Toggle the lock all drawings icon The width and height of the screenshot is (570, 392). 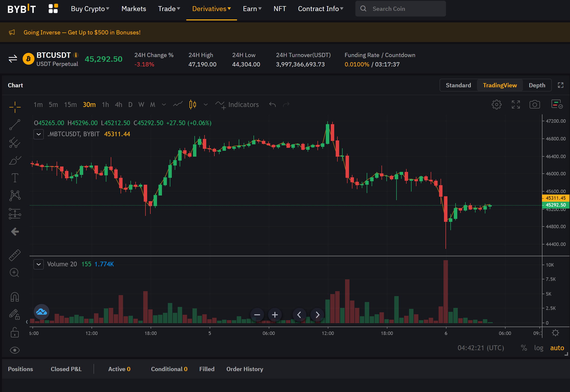pyautogui.click(x=15, y=332)
